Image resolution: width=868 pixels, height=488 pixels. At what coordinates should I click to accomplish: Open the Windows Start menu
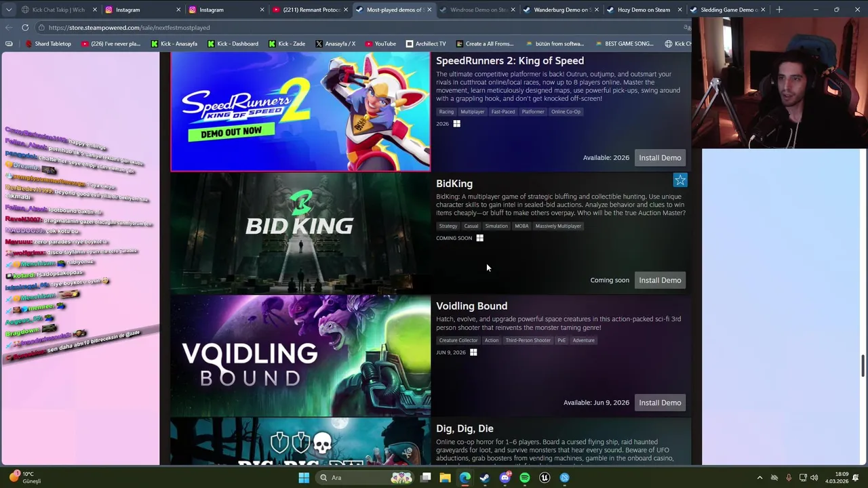[x=304, y=478]
